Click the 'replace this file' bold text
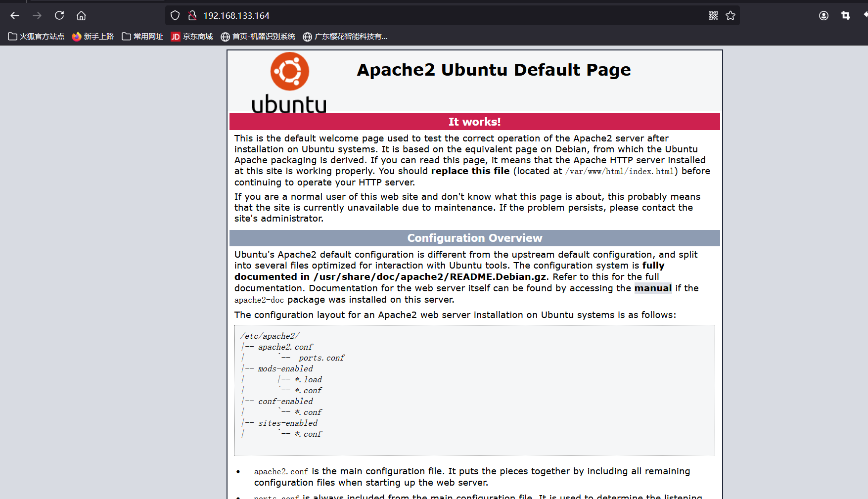The width and height of the screenshot is (868, 499). [470, 171]
